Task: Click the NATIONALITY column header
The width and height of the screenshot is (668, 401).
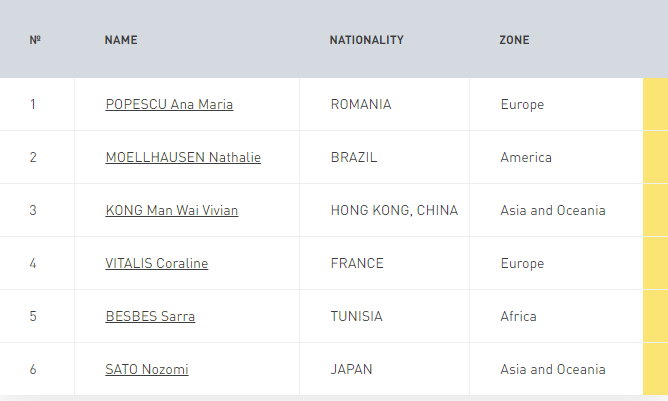Action: pyautogui.click(x=366, y=40)
